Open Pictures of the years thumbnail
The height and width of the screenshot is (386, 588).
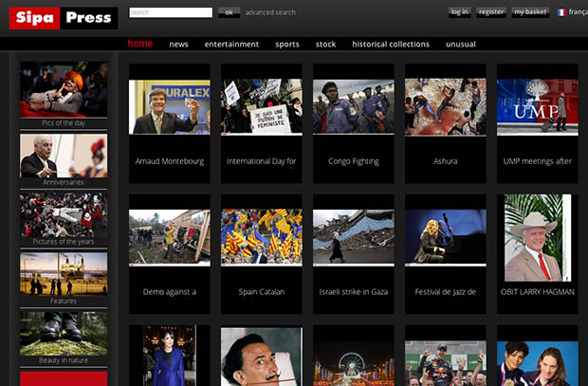pos(64,214)
